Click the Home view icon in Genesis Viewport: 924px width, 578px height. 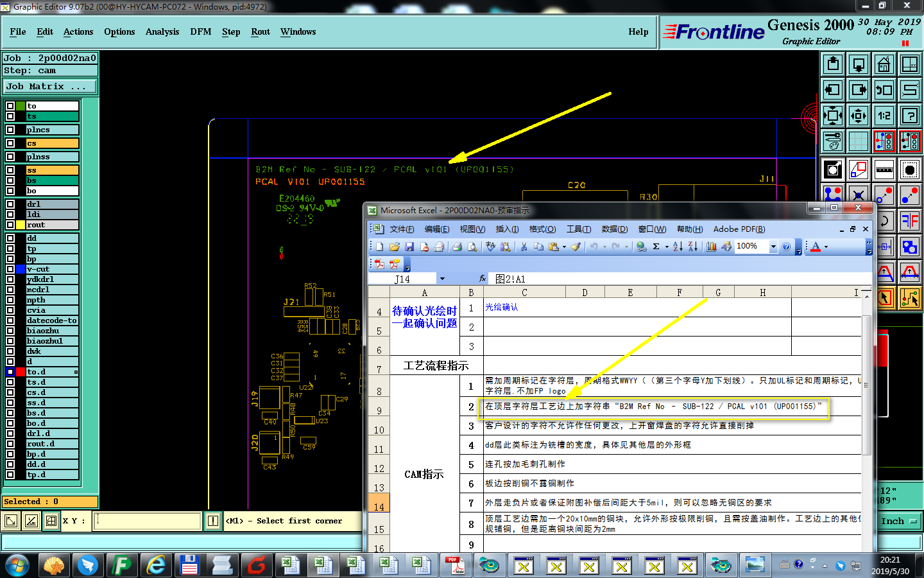[884, 64]
